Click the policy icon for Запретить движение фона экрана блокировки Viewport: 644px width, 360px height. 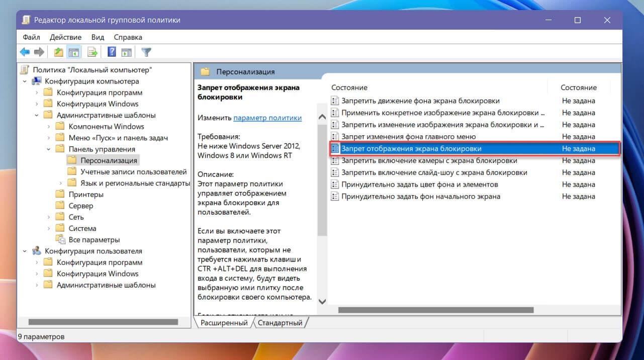335,101
